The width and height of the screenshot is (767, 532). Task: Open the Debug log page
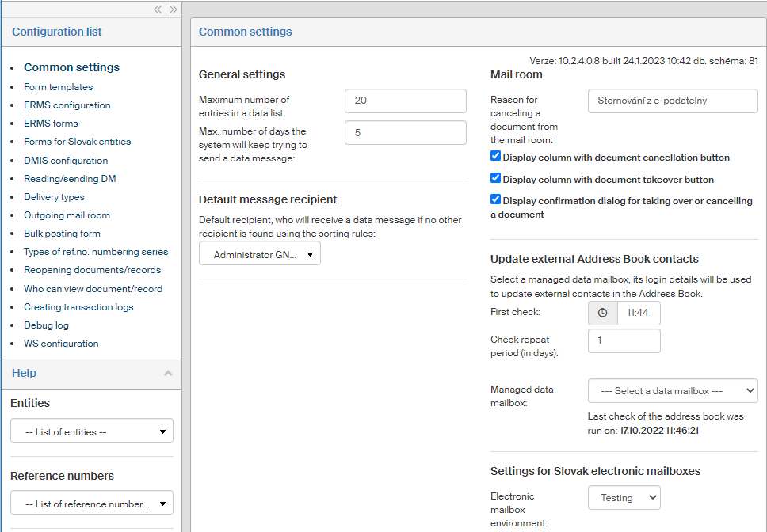[46, 325]
